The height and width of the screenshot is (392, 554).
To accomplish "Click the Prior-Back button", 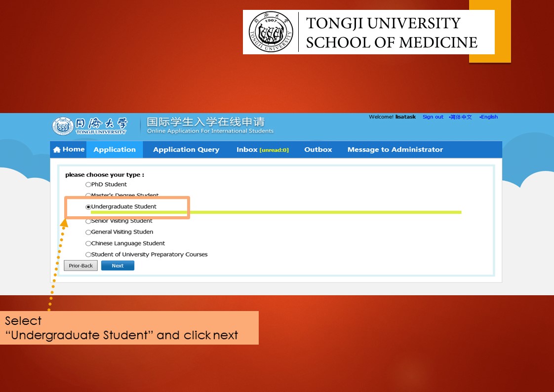I will tap(80, 266).
